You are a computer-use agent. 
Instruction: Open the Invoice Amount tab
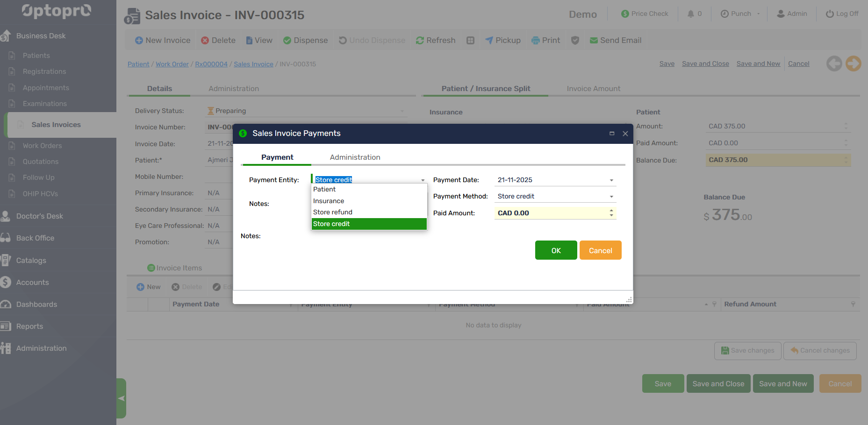point(593,89)
